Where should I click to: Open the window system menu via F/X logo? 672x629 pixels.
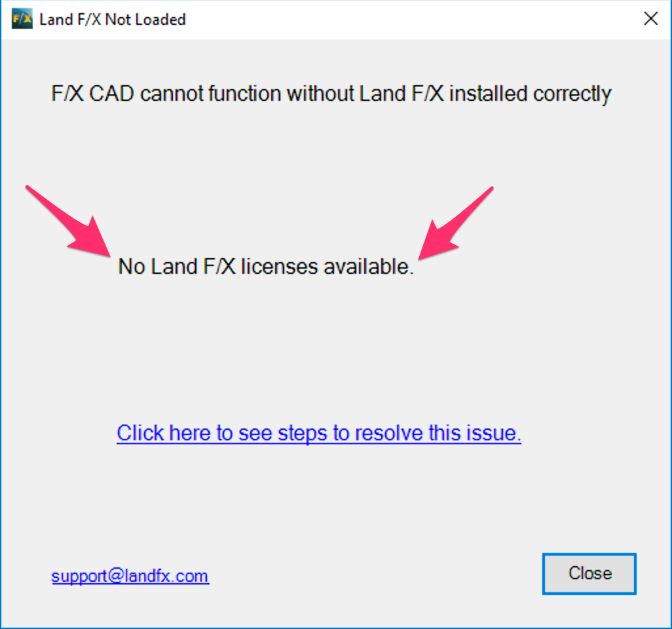click(22, 19)
